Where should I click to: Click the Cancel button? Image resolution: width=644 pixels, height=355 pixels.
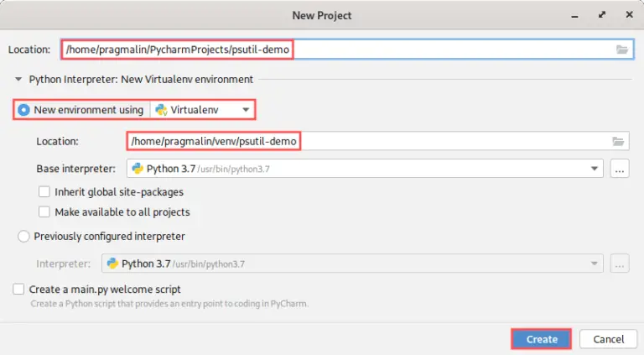pos(608,339)
